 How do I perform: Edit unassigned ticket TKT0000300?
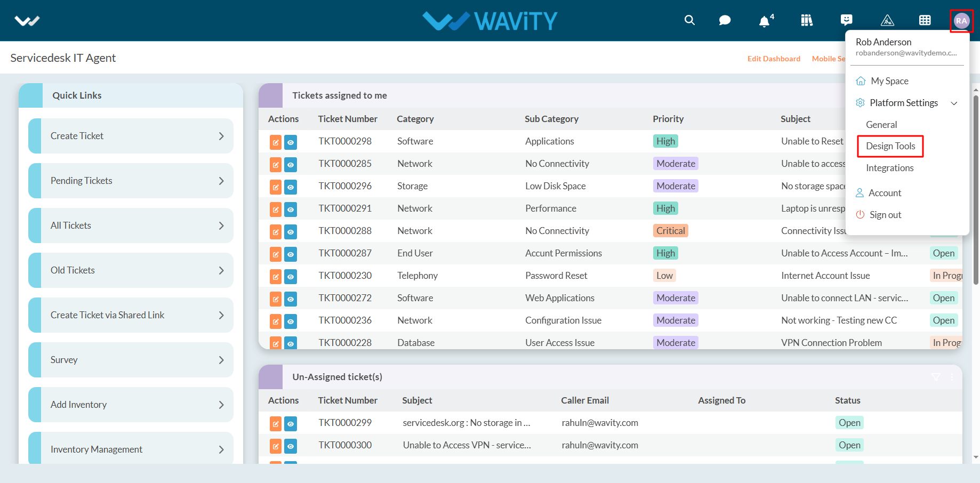pyautogui.click(x=276, y=446)
